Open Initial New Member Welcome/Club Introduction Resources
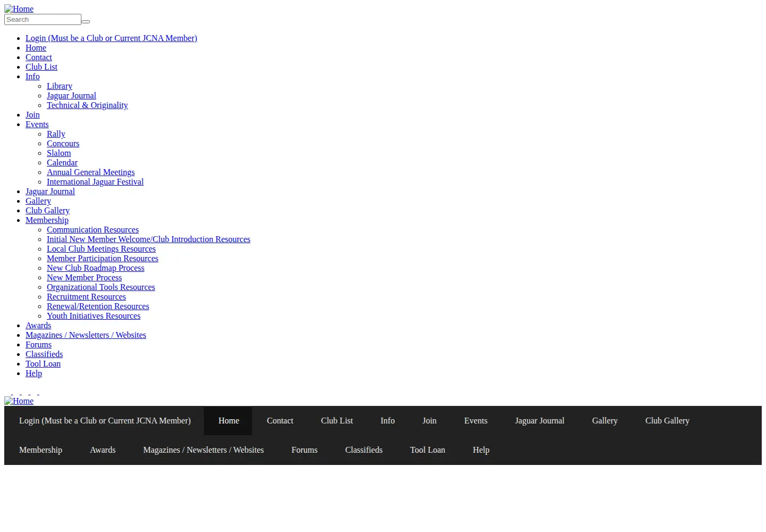The width and height of the screenshot is (766, 532). click(148, 239)
